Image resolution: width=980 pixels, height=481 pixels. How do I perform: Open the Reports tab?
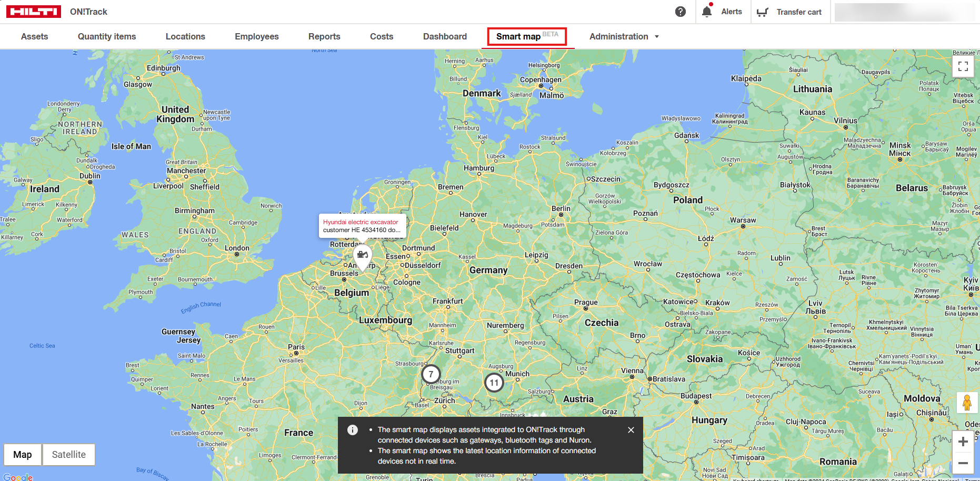tap(324, 36)
